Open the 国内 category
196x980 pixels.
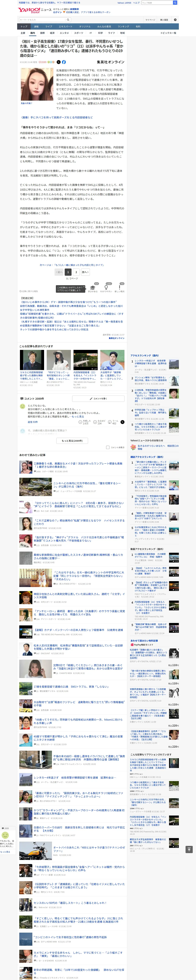coord(32,33)
